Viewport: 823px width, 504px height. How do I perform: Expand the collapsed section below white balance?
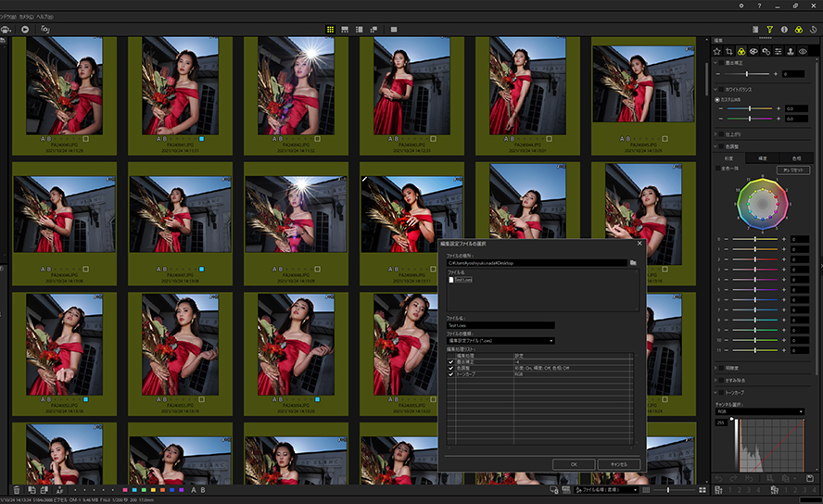tap(715, 134)
